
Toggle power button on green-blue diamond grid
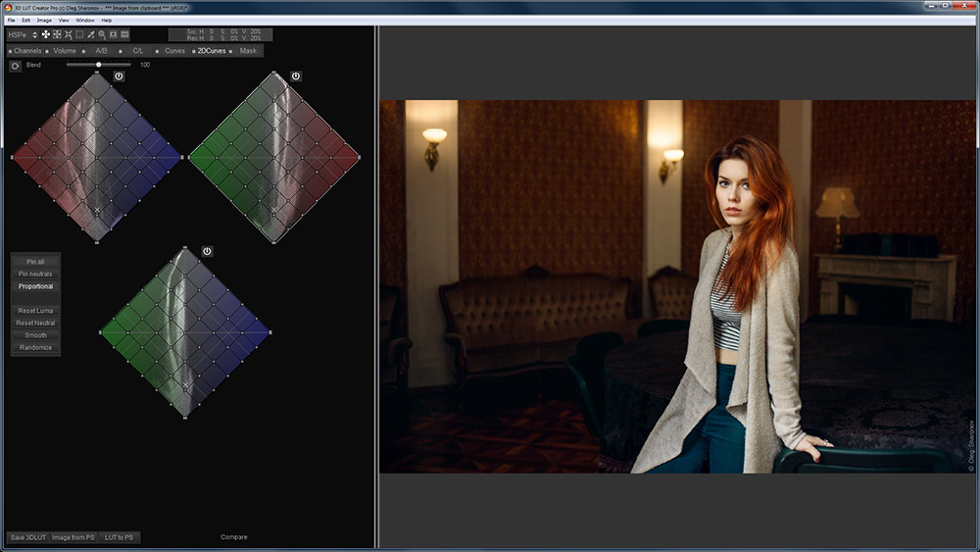(x=207, y=251)
